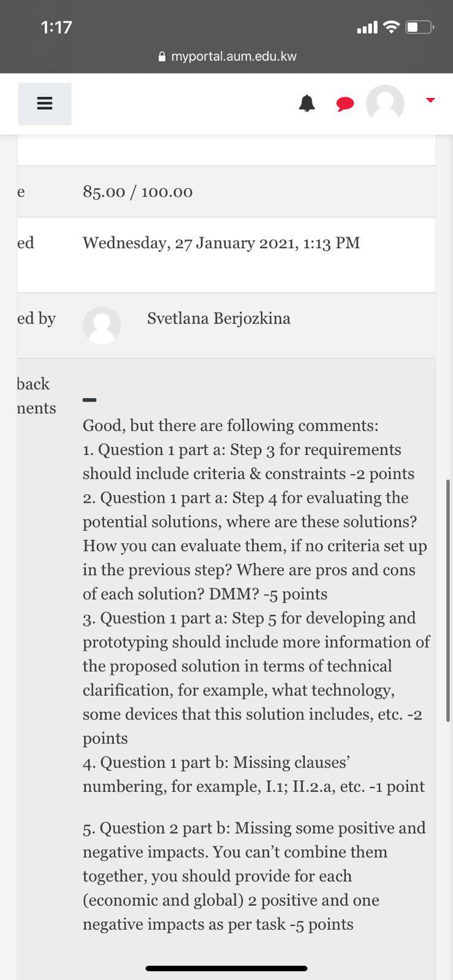
Task: Tap the 85.00 / 100.00 grade value
Action: (138, 192)
